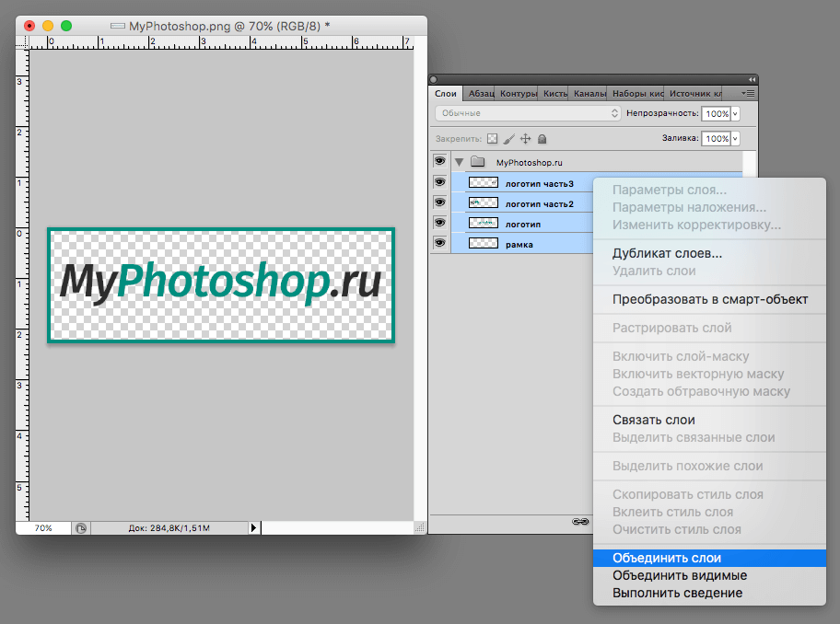Viewport: 840px width, 624px height.
Task: Click the 70% zoom field in status bar
Action: (43, 528)
